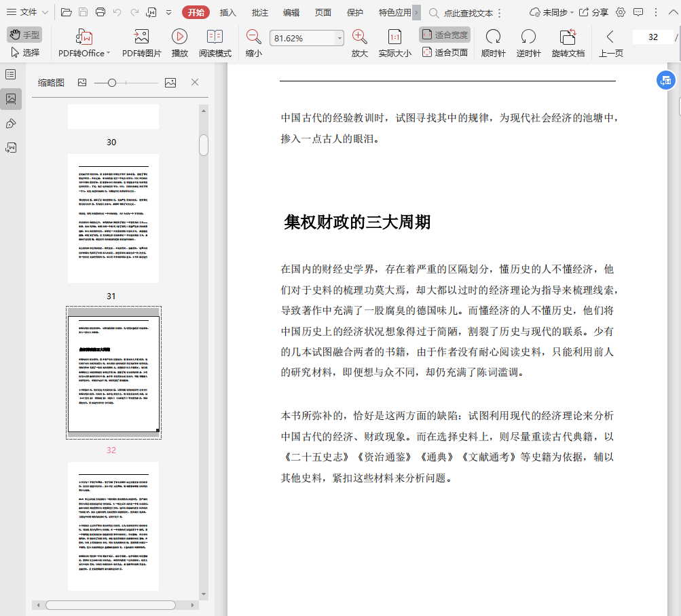
Task: Switch to the 选择 selection tool
Action: coord(24,52)
